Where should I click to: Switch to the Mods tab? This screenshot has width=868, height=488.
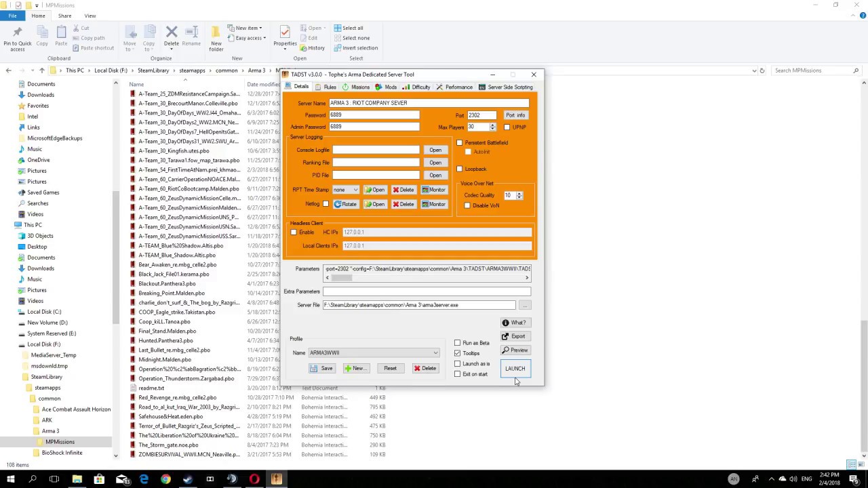pos(387,87)
